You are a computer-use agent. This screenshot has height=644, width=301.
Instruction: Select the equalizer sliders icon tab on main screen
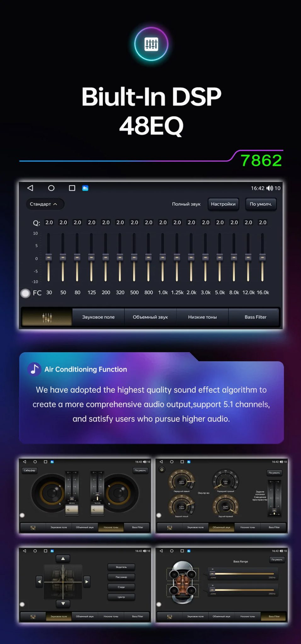47,317
